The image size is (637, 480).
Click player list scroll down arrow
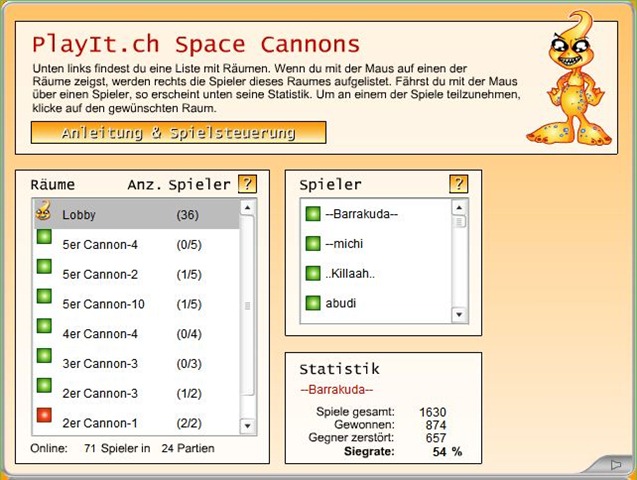pyautogui.click(x=459, y=314)
